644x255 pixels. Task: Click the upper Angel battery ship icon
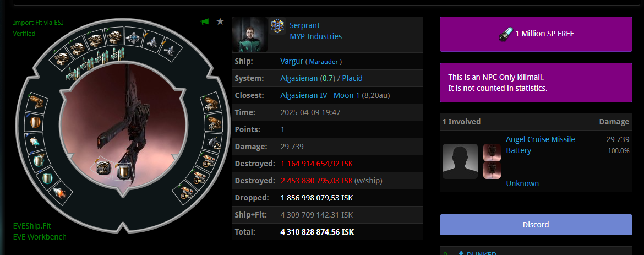coord(492,153)
